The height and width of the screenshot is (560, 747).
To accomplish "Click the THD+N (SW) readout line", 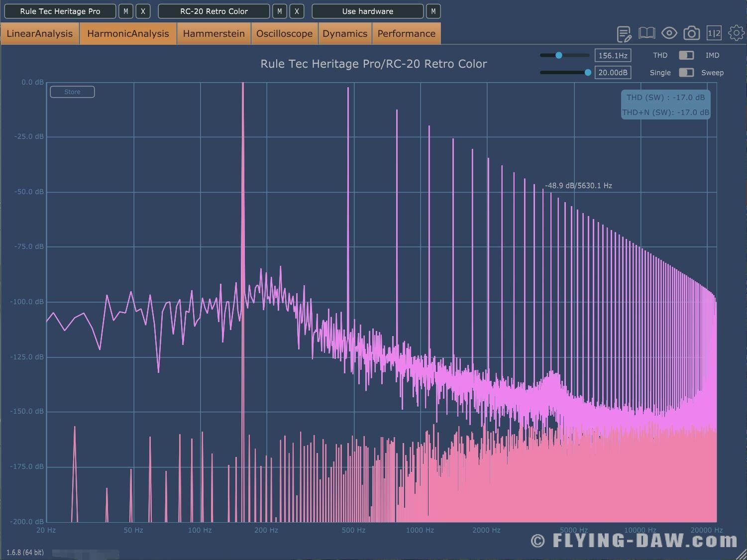I will coord(665,112).
